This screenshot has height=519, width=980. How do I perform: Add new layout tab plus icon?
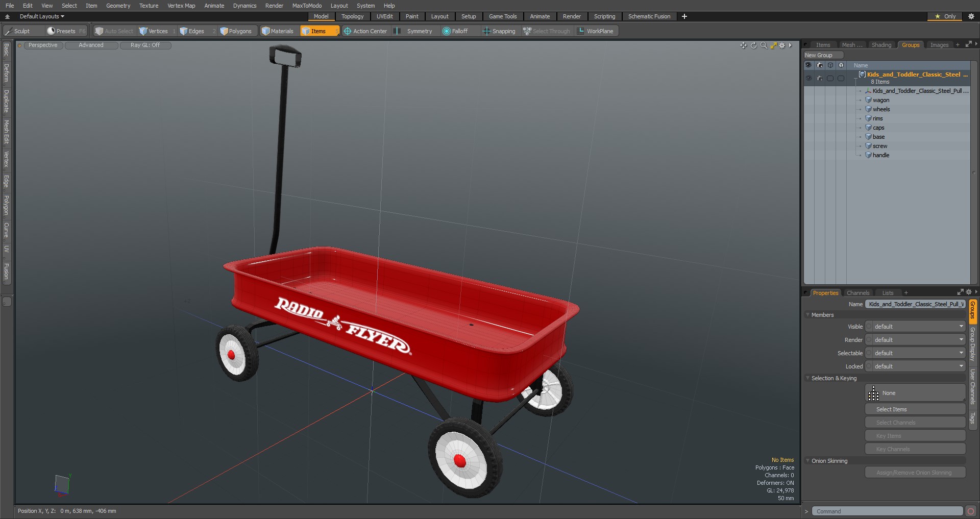click(684, 16)
